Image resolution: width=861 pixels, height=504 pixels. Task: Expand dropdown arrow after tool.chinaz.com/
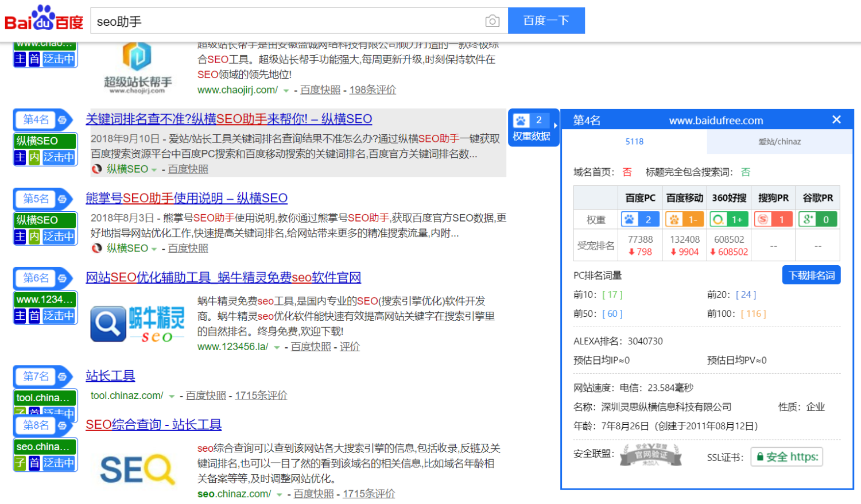[171, 396]
